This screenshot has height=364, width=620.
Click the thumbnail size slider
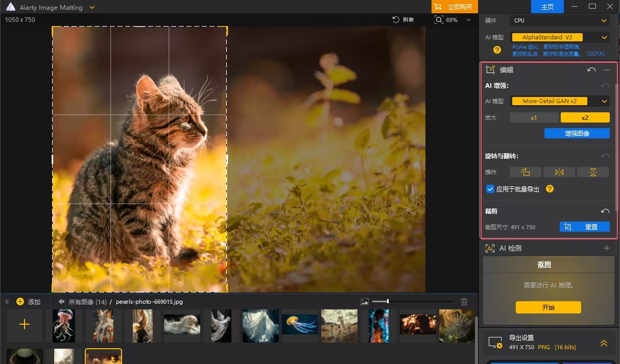388,302
